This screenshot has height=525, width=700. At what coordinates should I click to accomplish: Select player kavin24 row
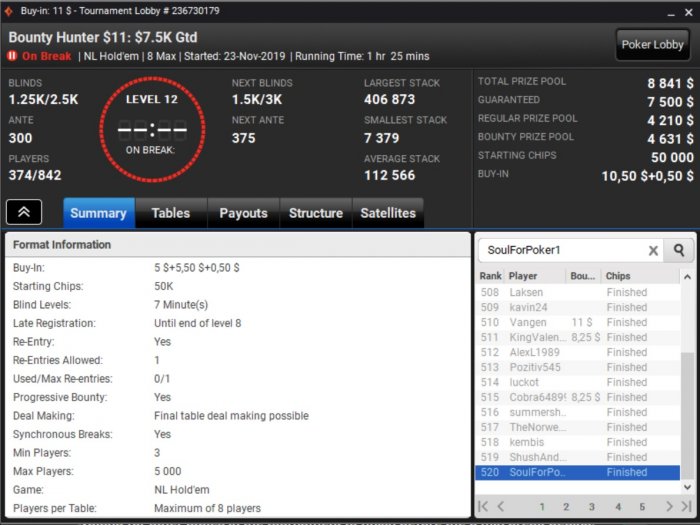[x=578, y=308]
